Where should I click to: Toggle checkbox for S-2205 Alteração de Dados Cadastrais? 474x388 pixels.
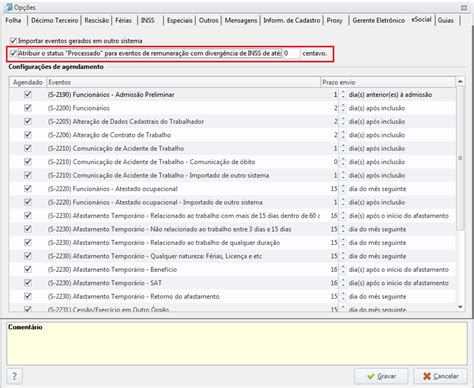[28, 121]
